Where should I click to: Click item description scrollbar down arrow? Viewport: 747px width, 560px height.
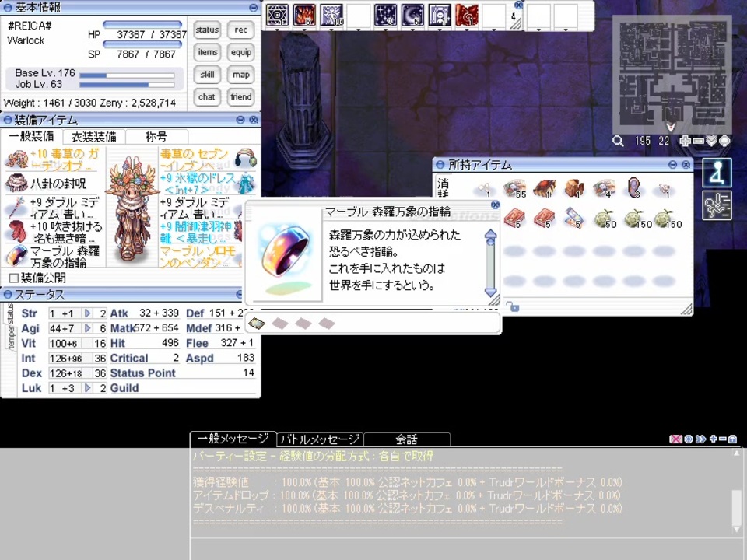(x=491, y=292)
